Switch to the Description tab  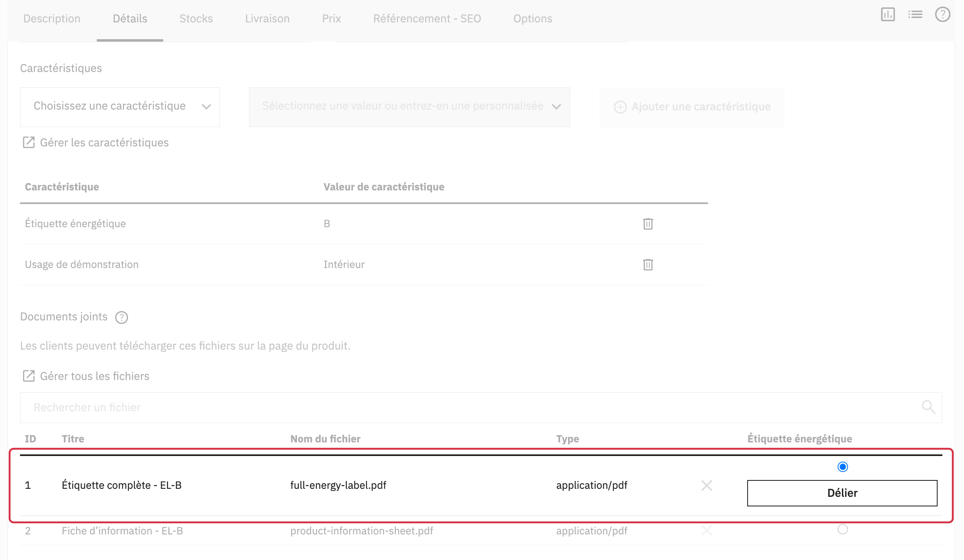tap(52, 19)
